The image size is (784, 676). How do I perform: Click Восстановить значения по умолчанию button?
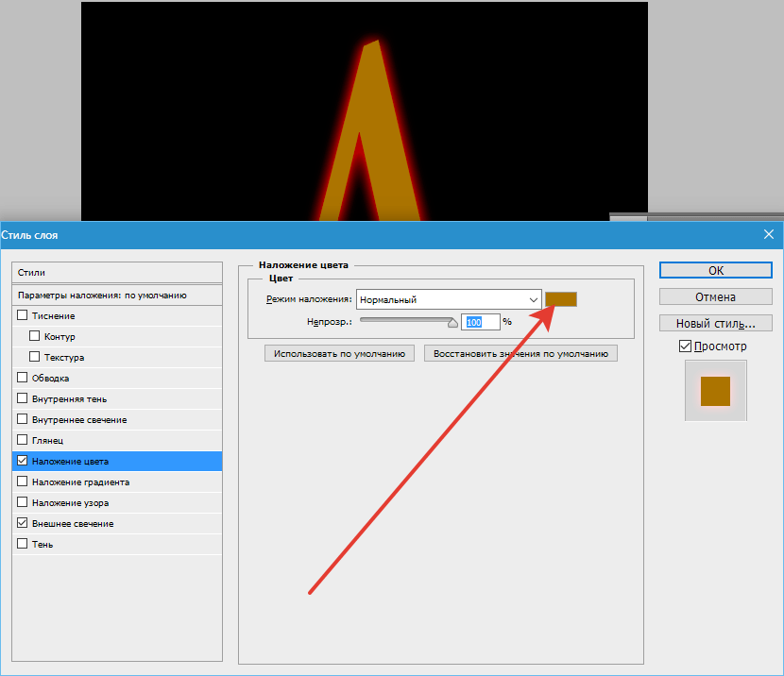(x=521, y=354)
